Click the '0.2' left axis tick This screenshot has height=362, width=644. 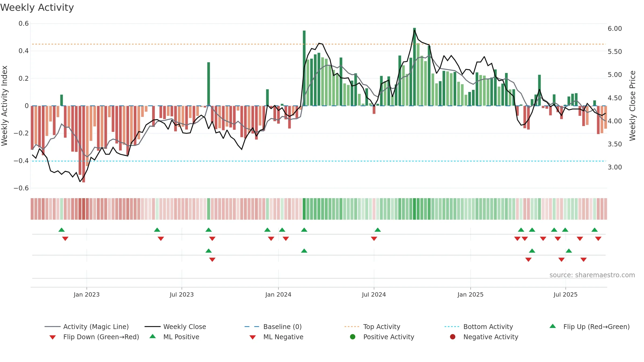click(24, 78)
